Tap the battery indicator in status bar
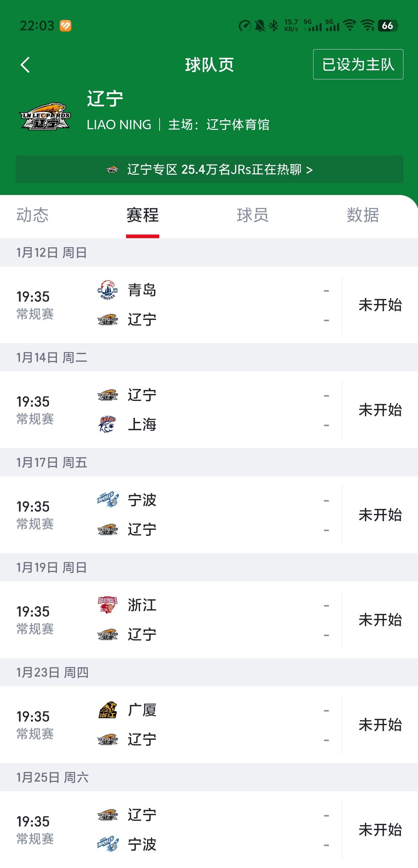Screen dimensions: 418x868 (387, 26)
